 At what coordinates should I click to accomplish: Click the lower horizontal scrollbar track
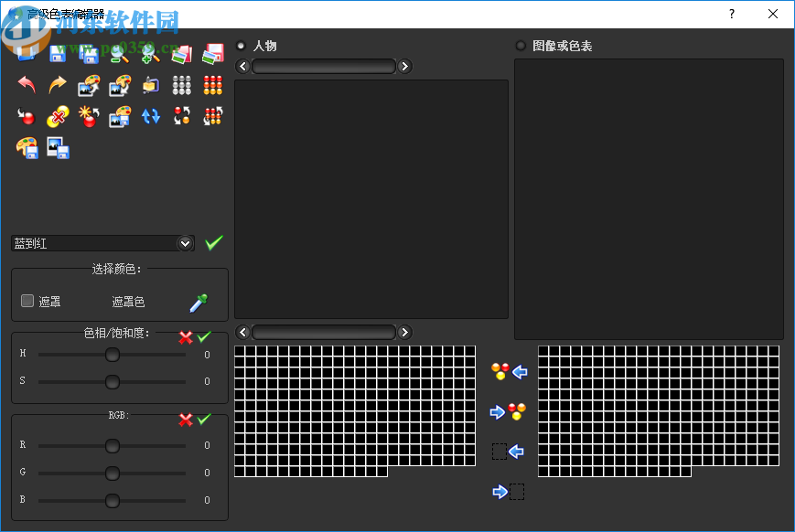[x=324, y=333]
